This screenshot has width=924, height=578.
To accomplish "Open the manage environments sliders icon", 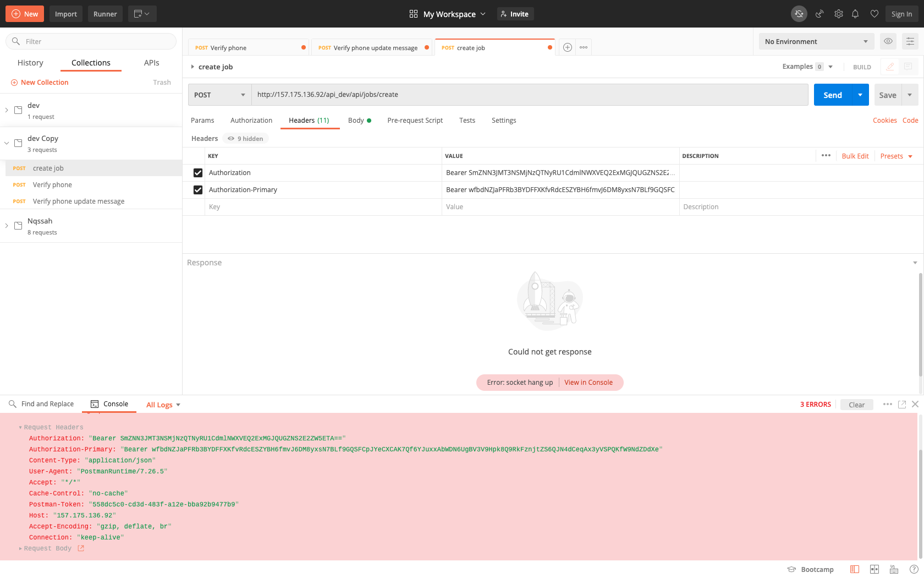I will point(910,41).
